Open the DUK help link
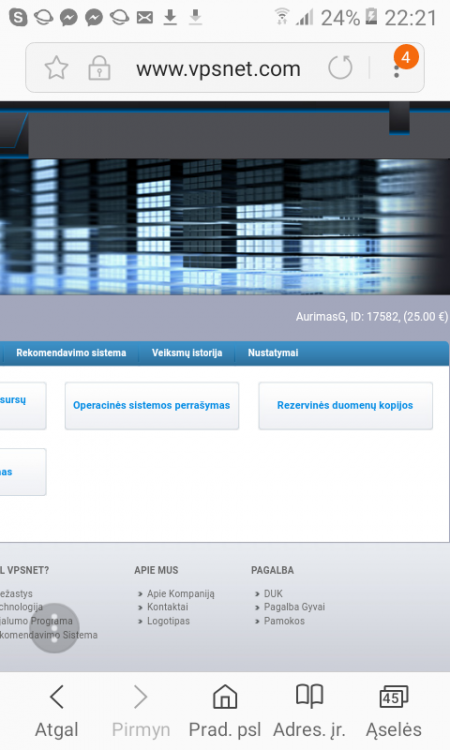Image resolution: width=450 pixels, height=750 pixels. pyautogui.click(x=273, y=594)
